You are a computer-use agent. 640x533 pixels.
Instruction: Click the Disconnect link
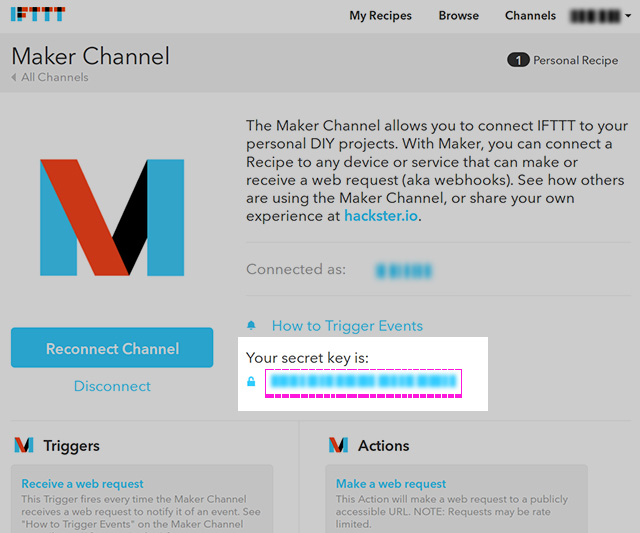click(x=112, y=386)
